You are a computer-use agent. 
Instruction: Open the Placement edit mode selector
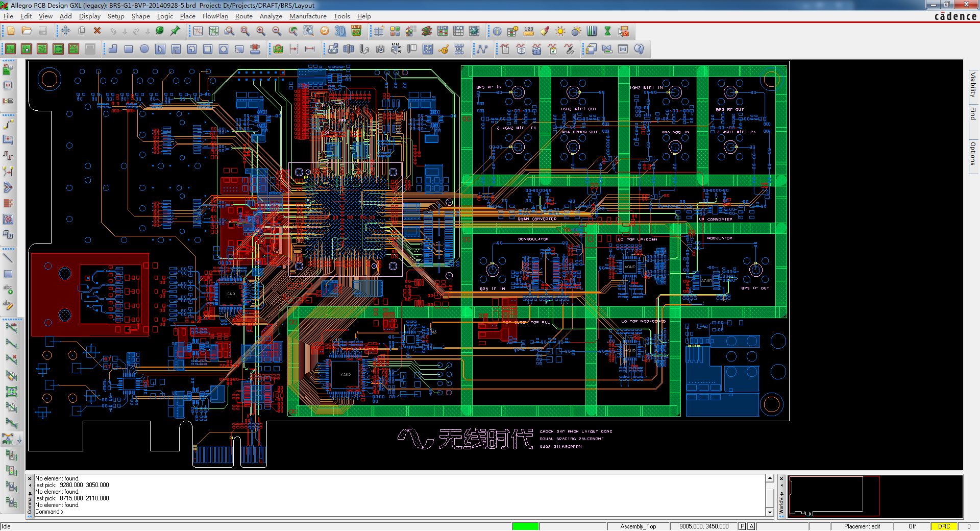pos(862,526)
